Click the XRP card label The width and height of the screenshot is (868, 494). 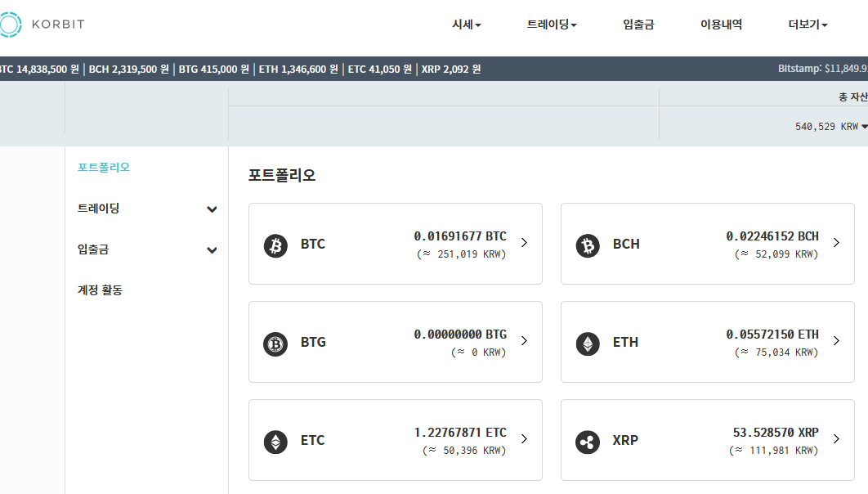[x=625, y=440]
